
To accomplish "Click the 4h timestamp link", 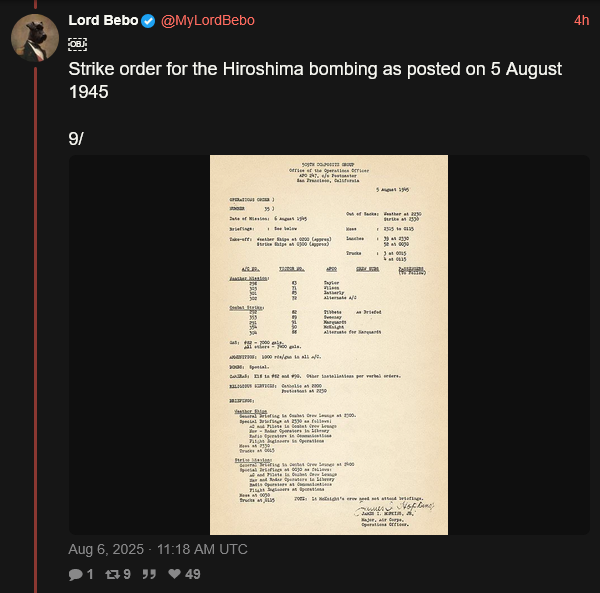I will (x=581, y=21).
